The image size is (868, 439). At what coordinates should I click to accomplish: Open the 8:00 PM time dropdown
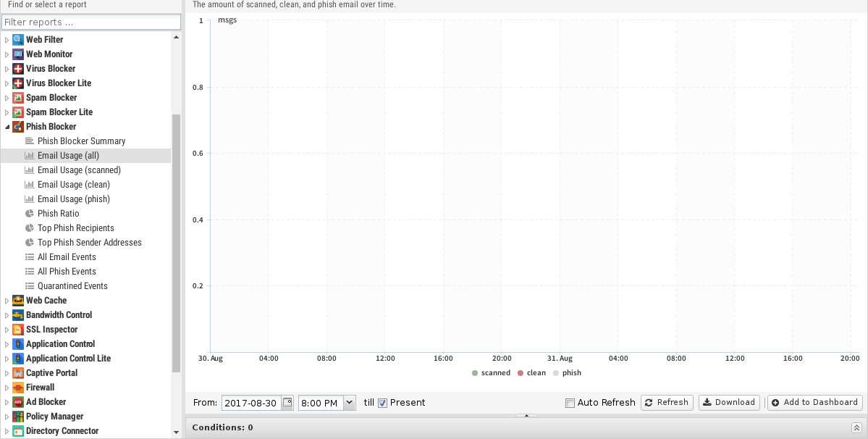350,403
